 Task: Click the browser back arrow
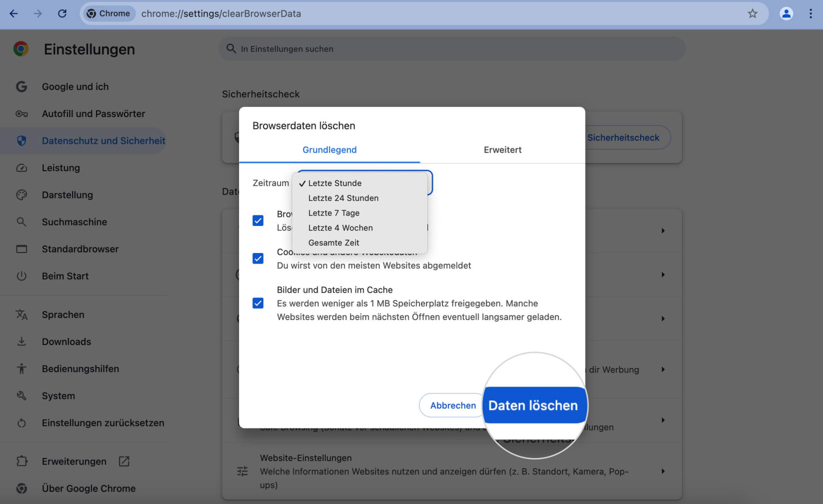tap(13, 13)
